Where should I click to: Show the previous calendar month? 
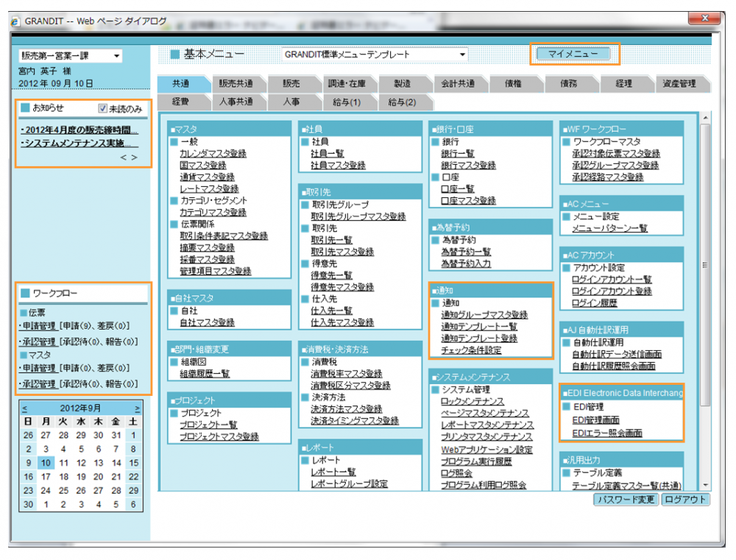25,408
